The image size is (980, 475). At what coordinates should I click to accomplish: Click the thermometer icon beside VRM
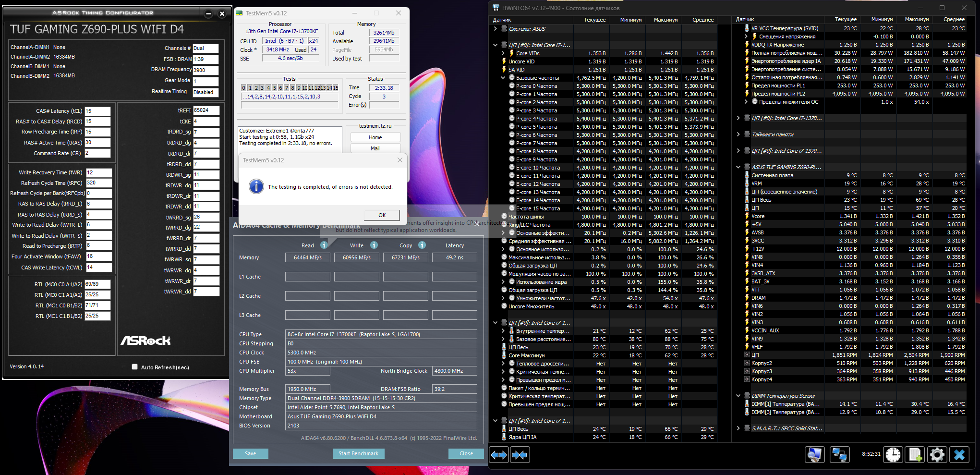[x=747, y=183]
